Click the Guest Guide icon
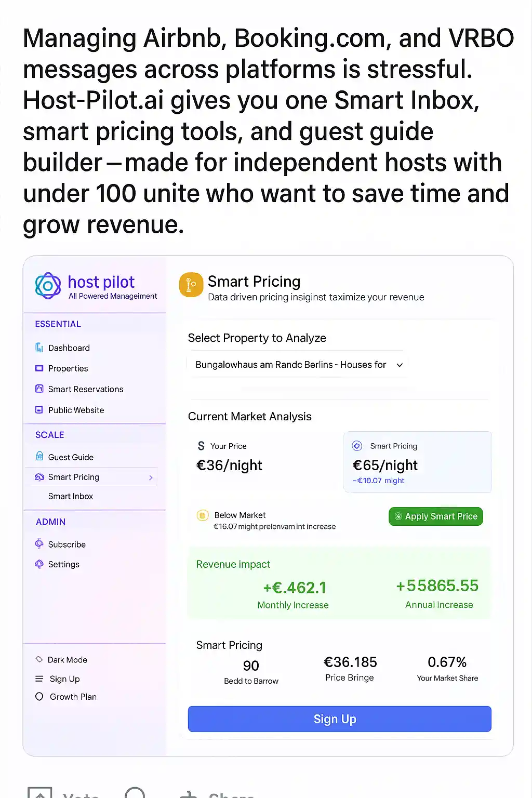Image resolution: width=532 pixels, height=798 pixels. pos(39,457)
